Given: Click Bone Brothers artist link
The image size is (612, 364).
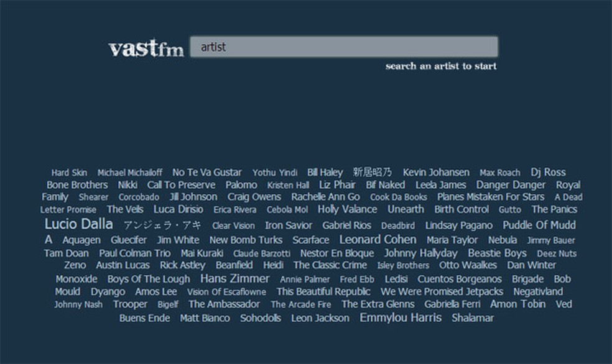Looking at the screenshot, I should pos(77,184).
